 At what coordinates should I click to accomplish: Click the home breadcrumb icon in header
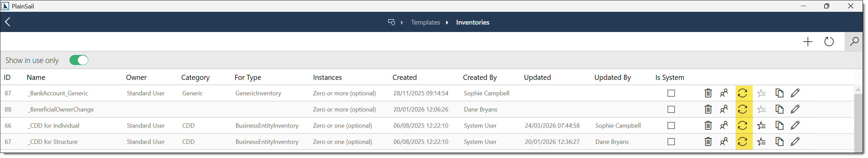click(x=391, y=22)
